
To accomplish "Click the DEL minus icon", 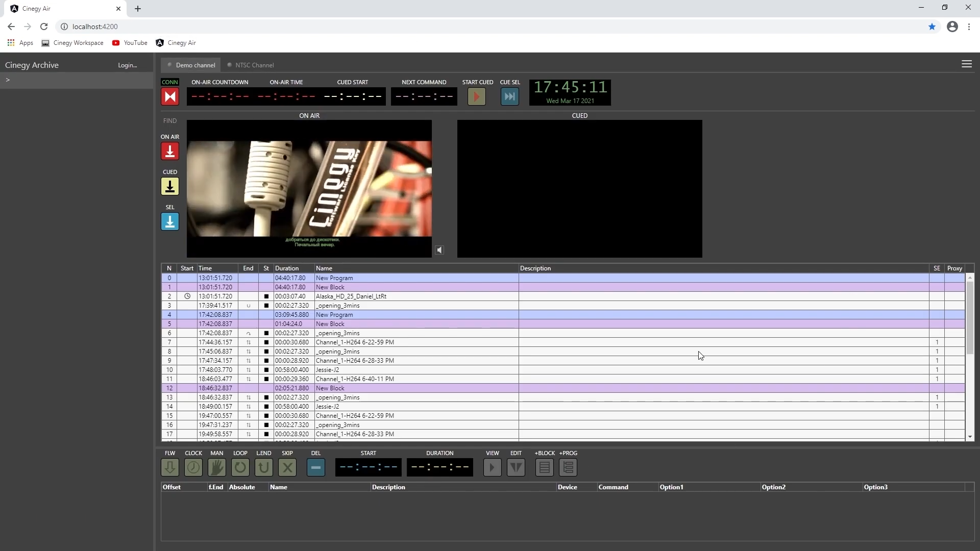I will click(x=316, y=467).
